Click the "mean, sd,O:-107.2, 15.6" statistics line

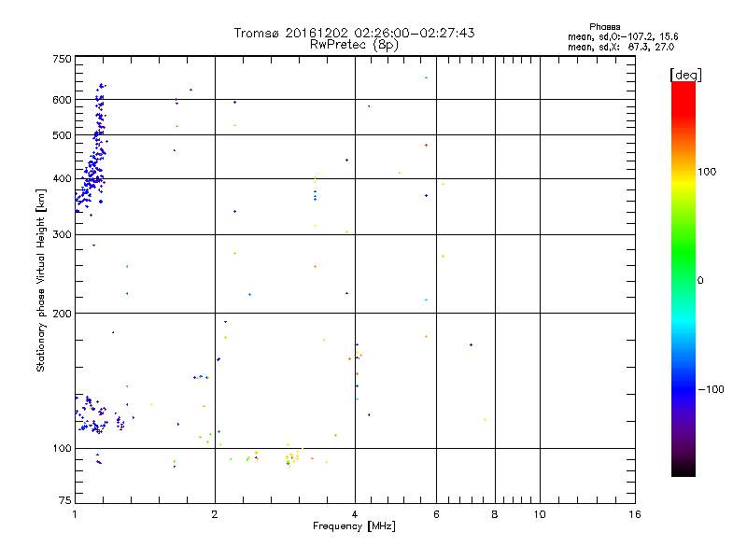(623, 36)
